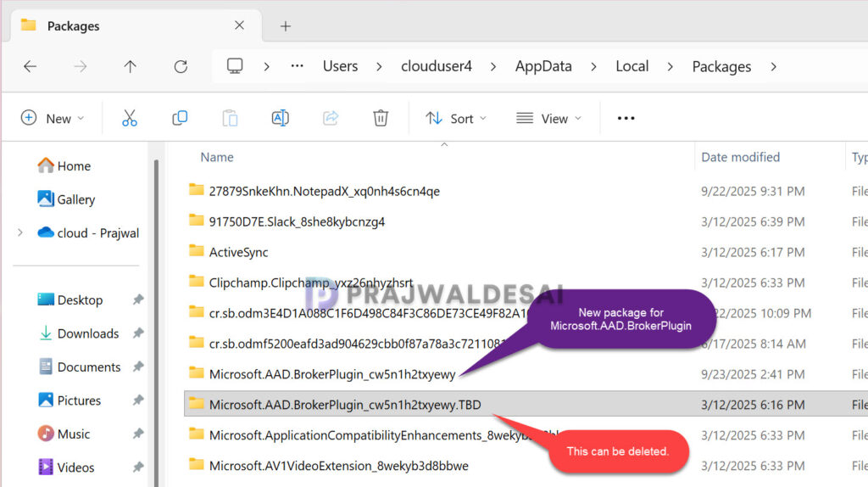
Task: Open Gallery in navigation pane
Action: (66, 199)
